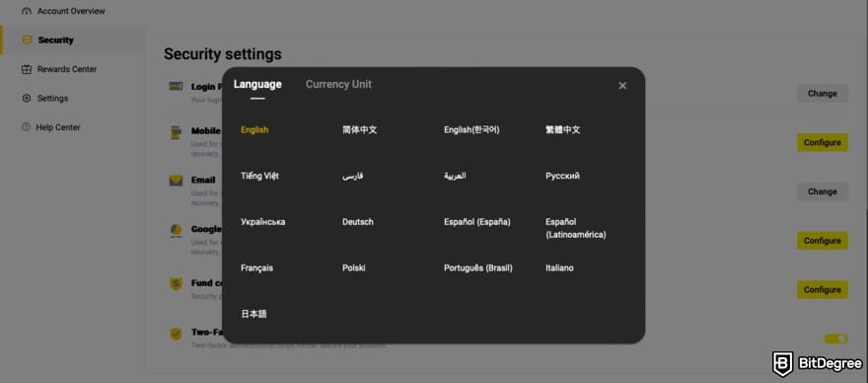Choose Русский language

[x=562, y=176]
